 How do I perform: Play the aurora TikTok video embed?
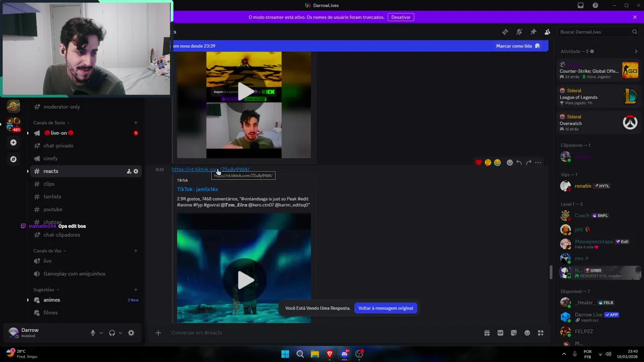click(246, 280)
